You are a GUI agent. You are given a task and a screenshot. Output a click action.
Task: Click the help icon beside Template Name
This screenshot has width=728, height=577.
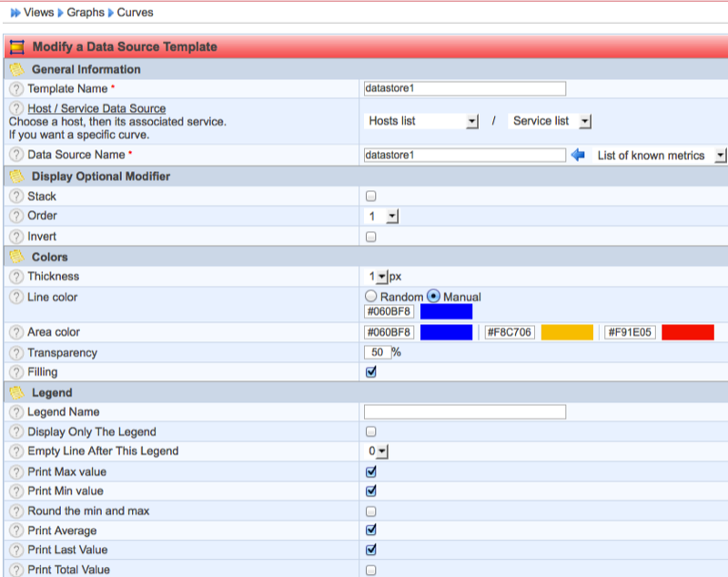pyautogui.click(x=16, y=89)
